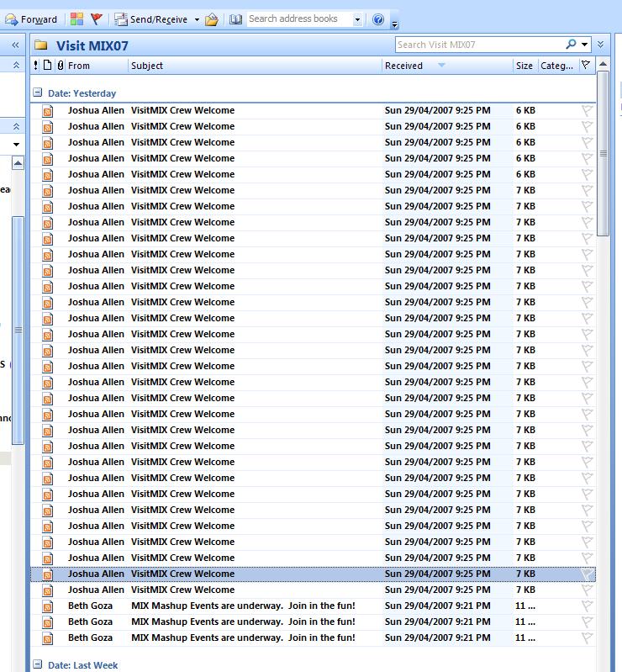Click the RSS icon of the first Joshua Allen message
The height and width of the screenshot is (672, 622).
coord(48,111)
